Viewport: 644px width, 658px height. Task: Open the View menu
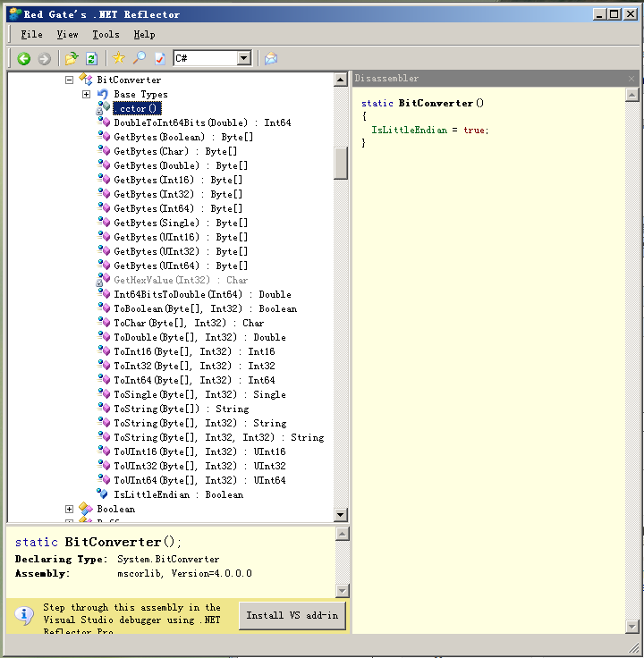pyautogui.click(x=68, y=34)
